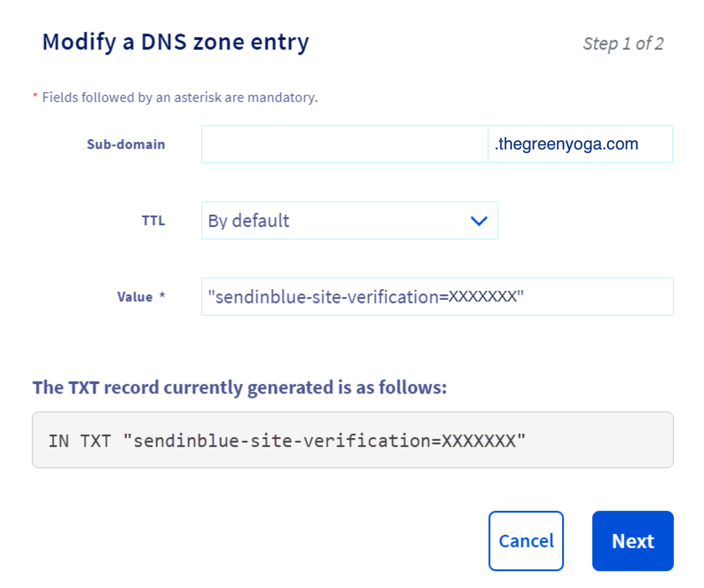Click the "IN TXT" text in preview

tap(80, 441)
